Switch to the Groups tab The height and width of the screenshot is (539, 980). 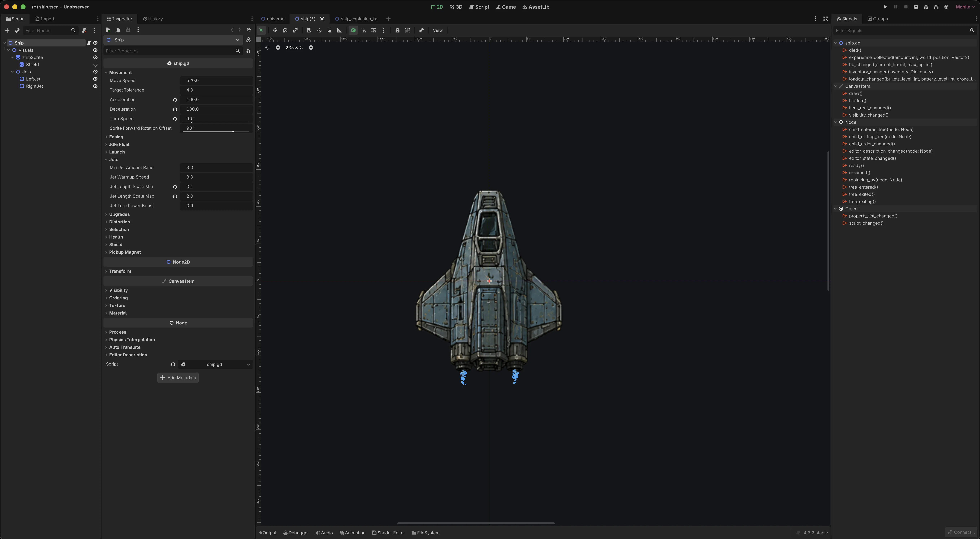(878, 19)
